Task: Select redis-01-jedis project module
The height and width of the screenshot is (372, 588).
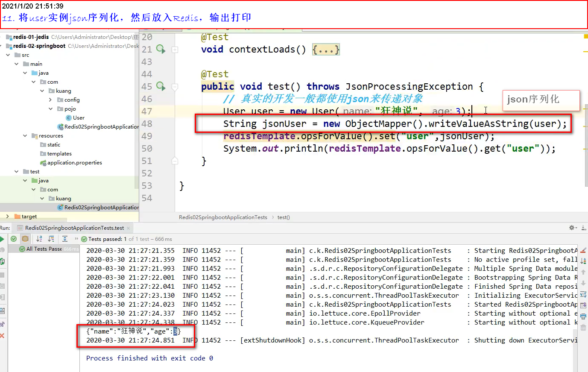Action: (31, 37)
